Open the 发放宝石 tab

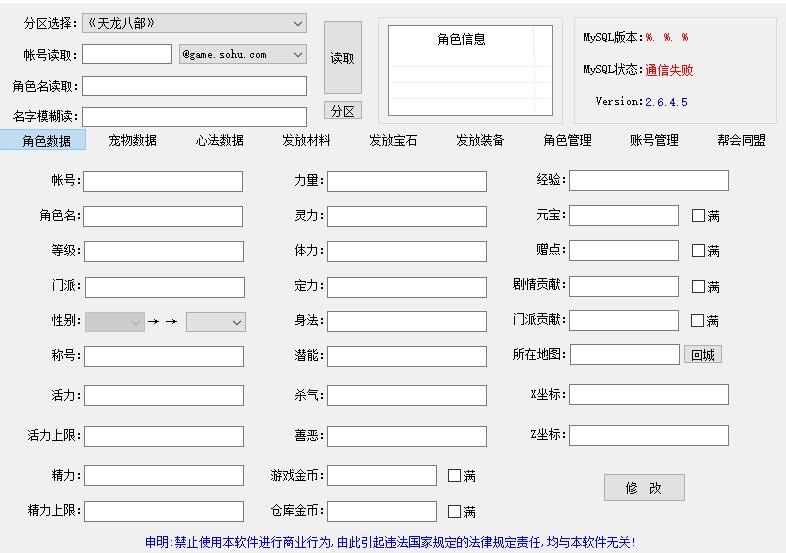point(393,140)
